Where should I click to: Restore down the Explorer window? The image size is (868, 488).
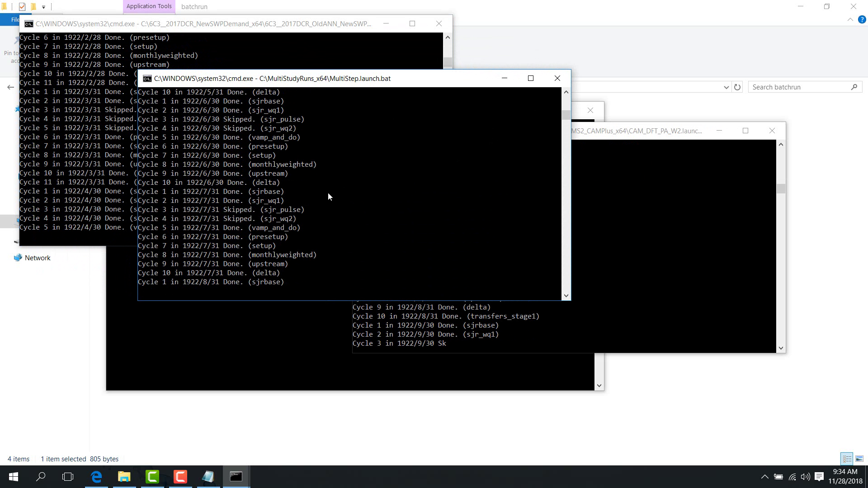pyautogui.click(x=827, y=6)
